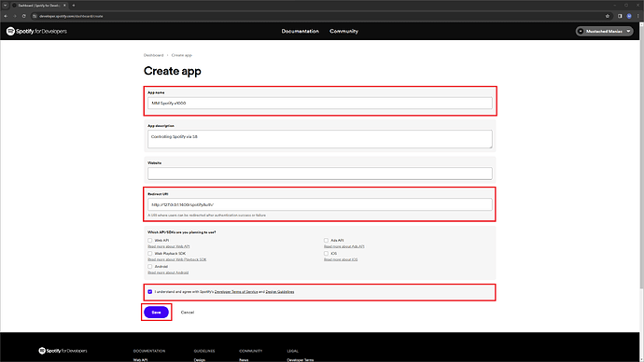This screenshot has width=644, height=362.
Task: Open a new browser tab
Action: [x=74, y=6]
